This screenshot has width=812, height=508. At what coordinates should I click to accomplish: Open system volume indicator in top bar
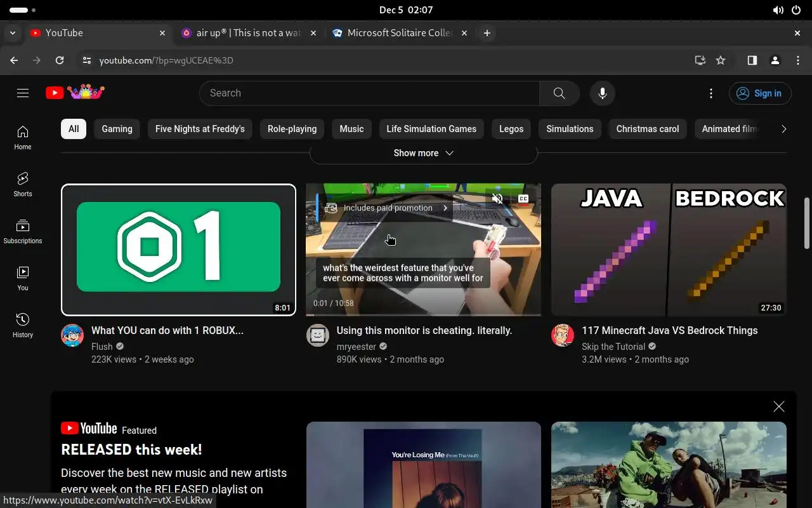778,10
